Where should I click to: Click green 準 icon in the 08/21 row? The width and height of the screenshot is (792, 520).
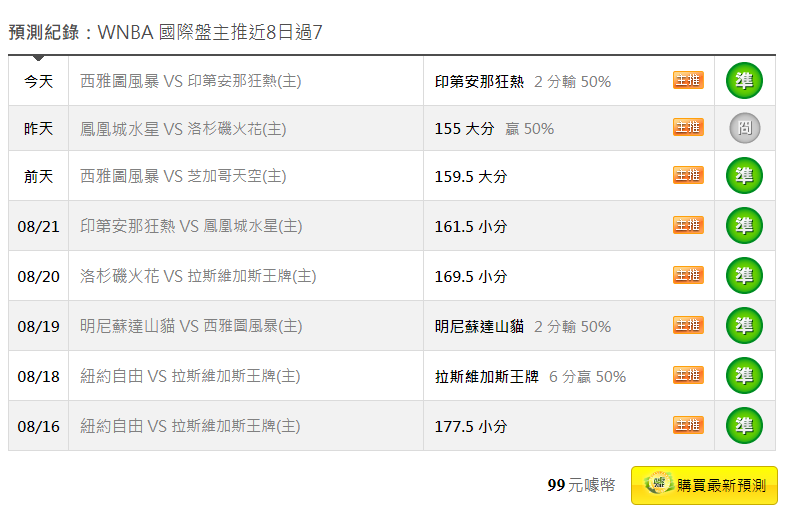744,225
